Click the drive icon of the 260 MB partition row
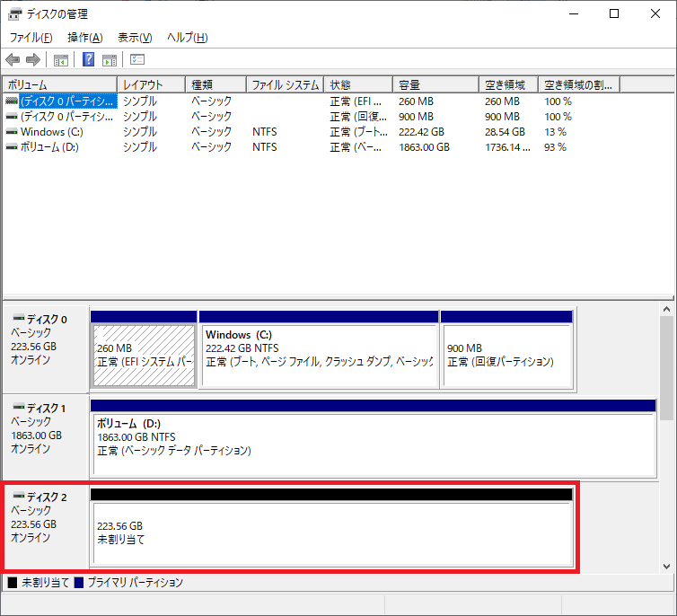The image size is (677, 616). 12,101
